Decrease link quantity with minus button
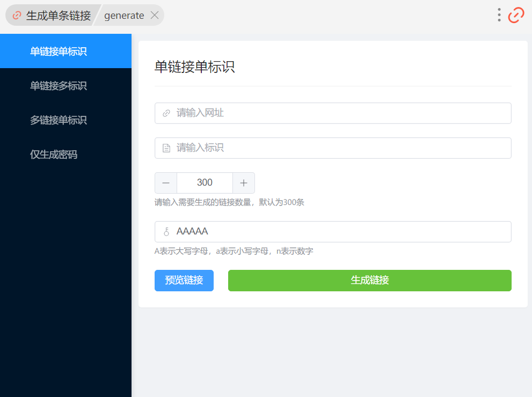Image resolution: width=532 pixels, height=397 pixels. point(166,183)
